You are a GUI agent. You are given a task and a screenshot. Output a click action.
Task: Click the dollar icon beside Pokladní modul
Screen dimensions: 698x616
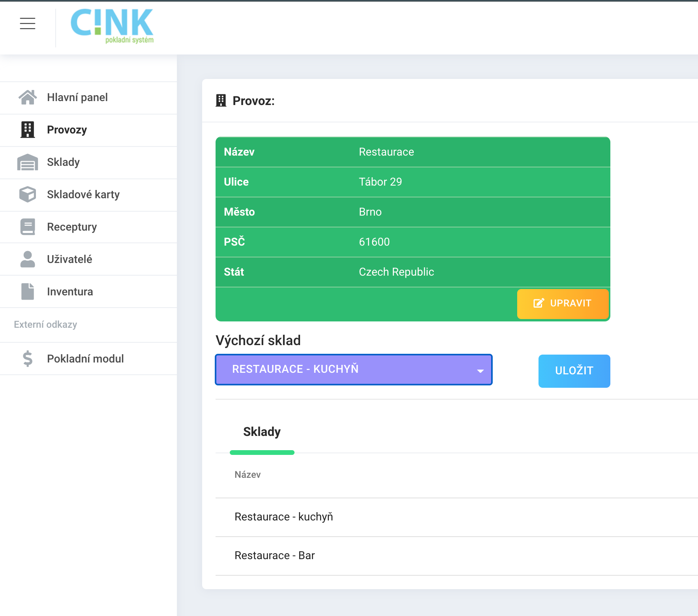pos(28,359)
